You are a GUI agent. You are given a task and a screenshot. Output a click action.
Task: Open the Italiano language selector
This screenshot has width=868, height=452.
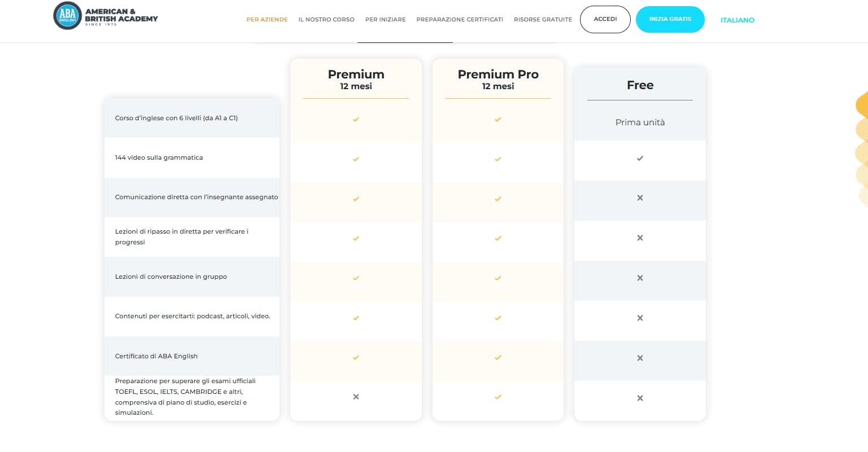[737, 20]
